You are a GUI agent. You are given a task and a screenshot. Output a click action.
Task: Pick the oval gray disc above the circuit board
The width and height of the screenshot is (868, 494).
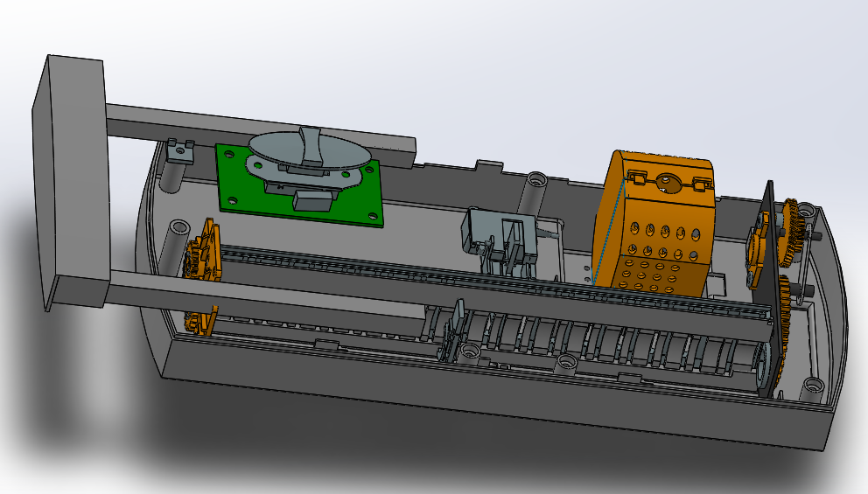pos(310,150)
